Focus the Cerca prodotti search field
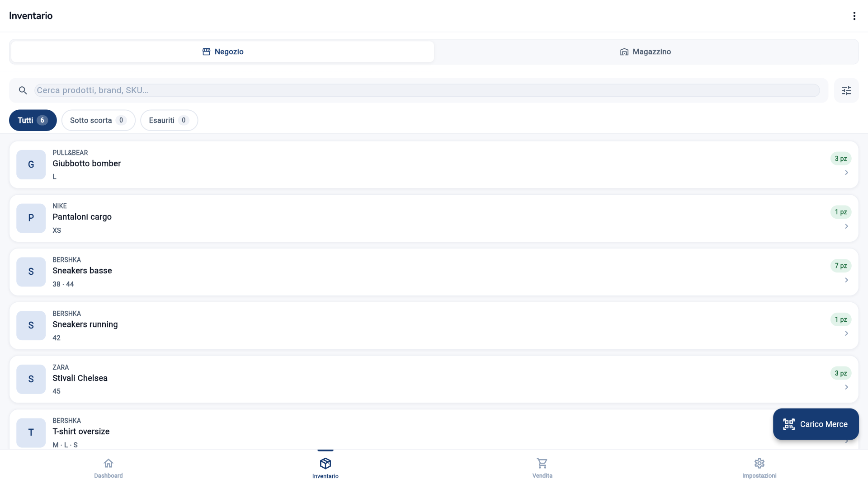 427,90
